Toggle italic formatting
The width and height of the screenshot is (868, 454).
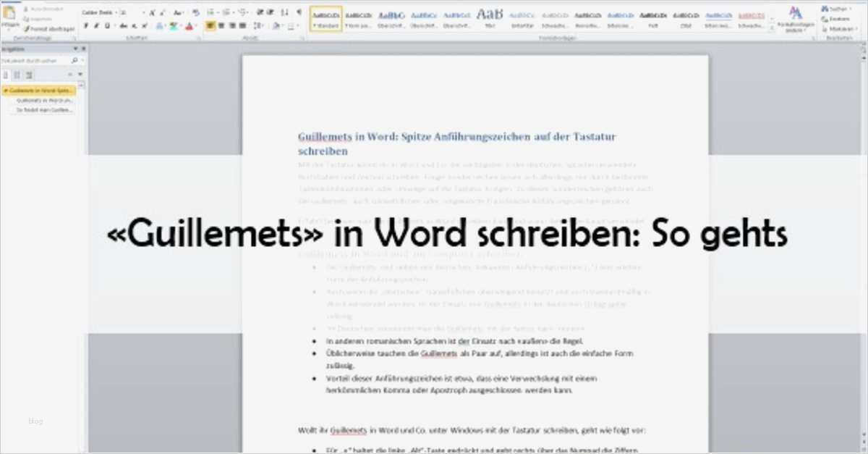click(97, 26)
